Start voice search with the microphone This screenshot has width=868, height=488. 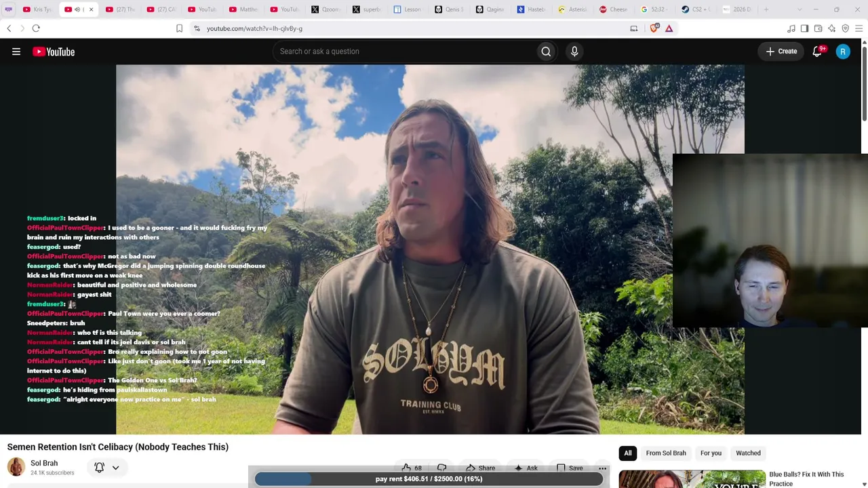point(574,52)
